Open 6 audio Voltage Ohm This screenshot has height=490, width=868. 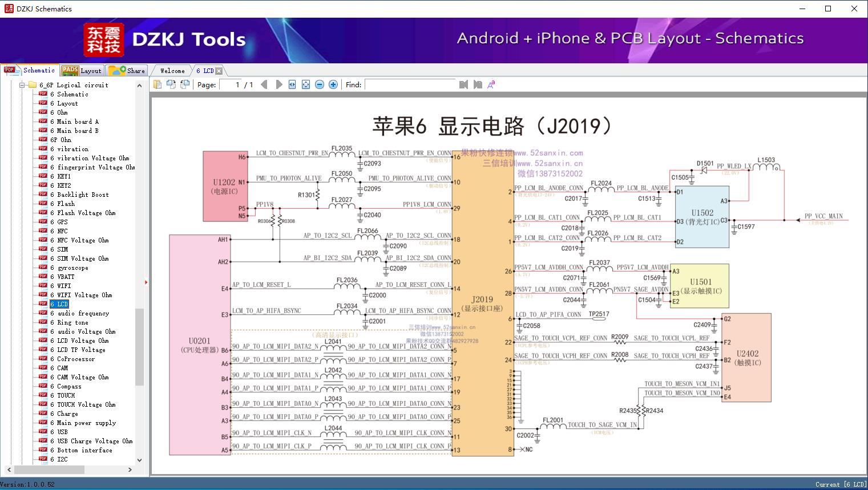[x=83, y=331]
